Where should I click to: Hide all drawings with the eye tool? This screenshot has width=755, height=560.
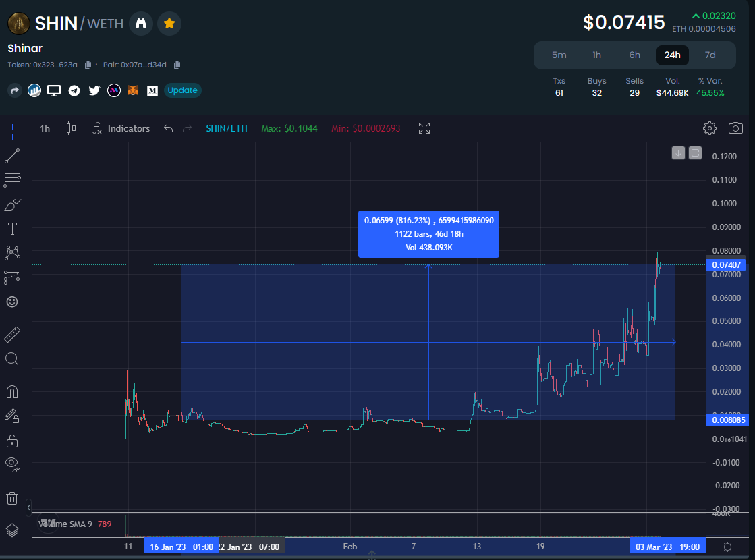tap(11, 464)
